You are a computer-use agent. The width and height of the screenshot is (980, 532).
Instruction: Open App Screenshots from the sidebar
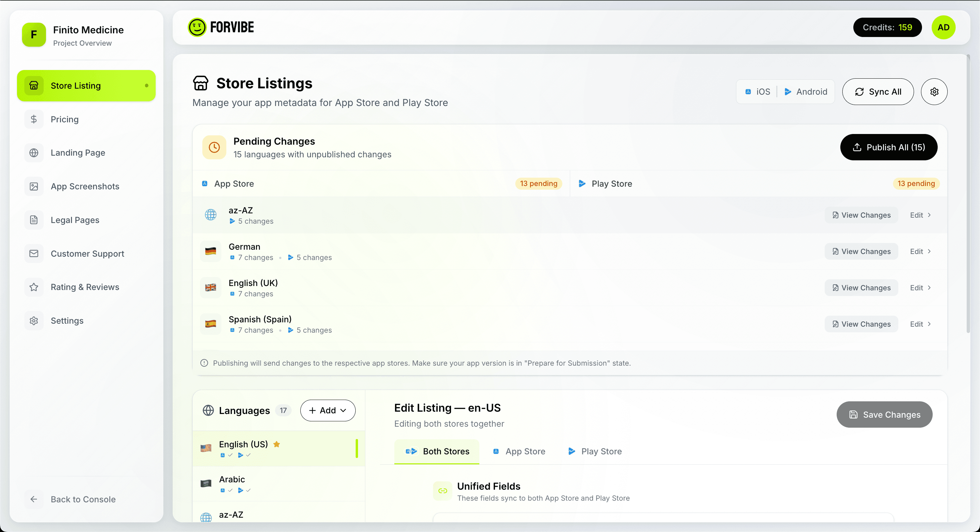click(x=84, y=186)
